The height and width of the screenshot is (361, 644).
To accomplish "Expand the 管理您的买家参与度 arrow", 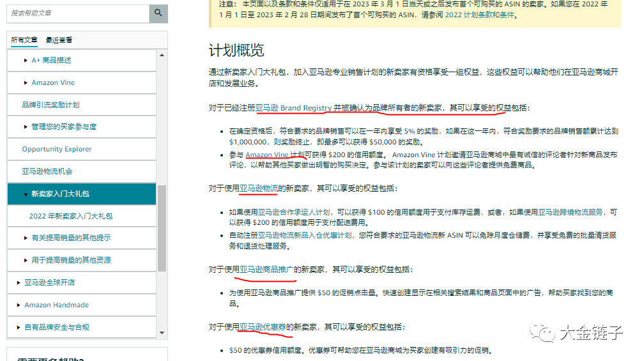I will coord(26,127).
